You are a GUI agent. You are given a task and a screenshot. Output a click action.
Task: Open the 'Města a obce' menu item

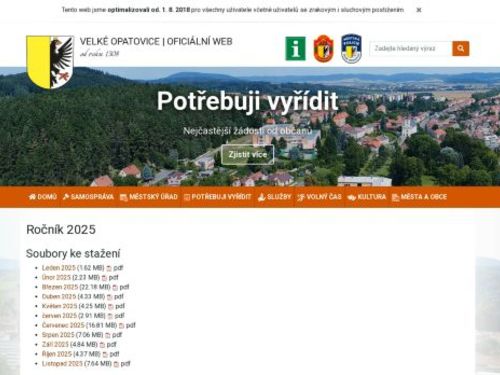419,197
